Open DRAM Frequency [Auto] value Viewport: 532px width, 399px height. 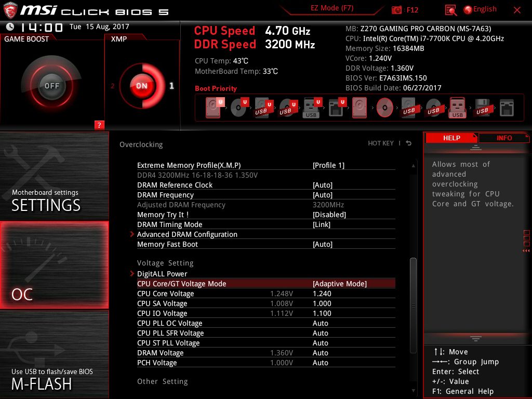(322, 195)
